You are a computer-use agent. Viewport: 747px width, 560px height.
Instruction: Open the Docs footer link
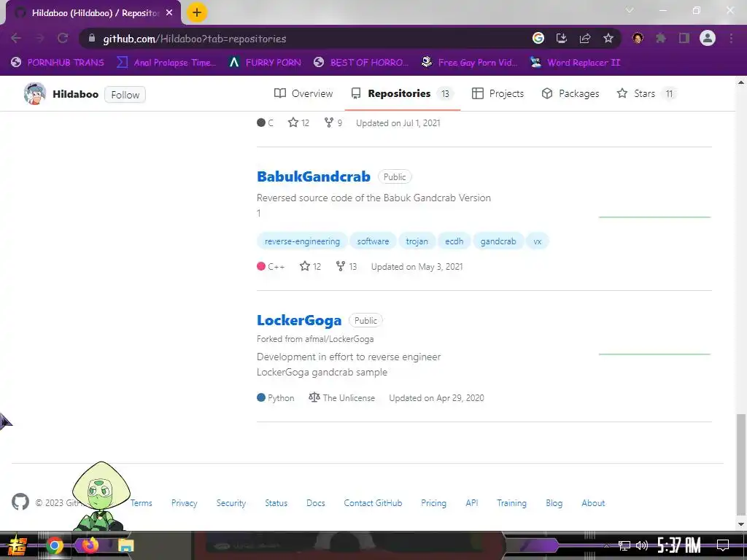click(x=315, y=503)
